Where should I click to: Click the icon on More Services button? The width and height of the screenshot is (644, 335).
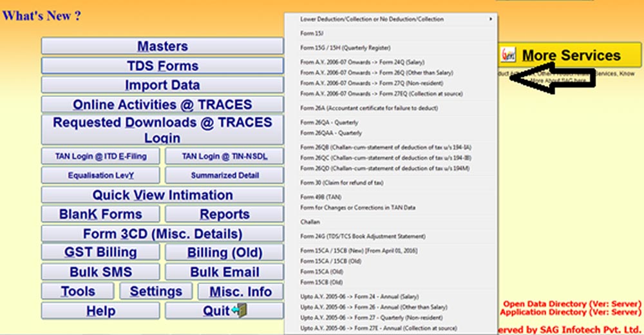click(x=509, y=55)
